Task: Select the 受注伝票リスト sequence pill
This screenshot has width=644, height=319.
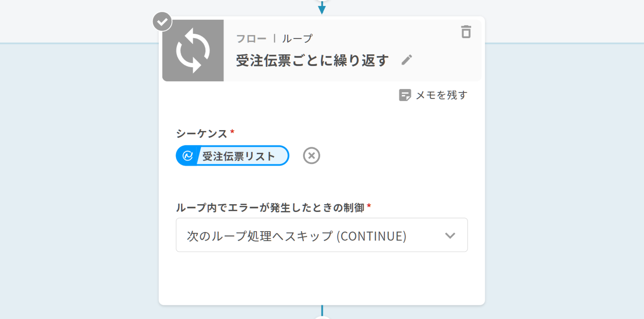Action: point(238,156)
